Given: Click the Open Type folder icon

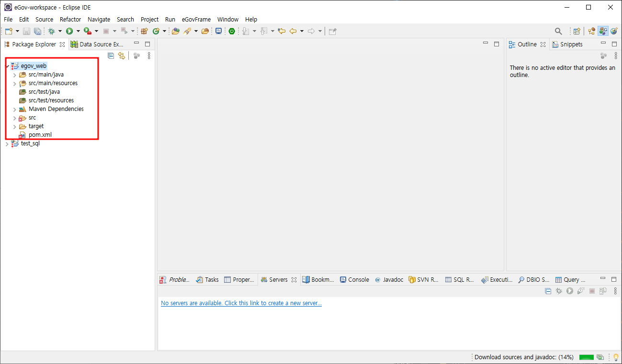Looking at the screenshot, I should [x=175, y=31].
